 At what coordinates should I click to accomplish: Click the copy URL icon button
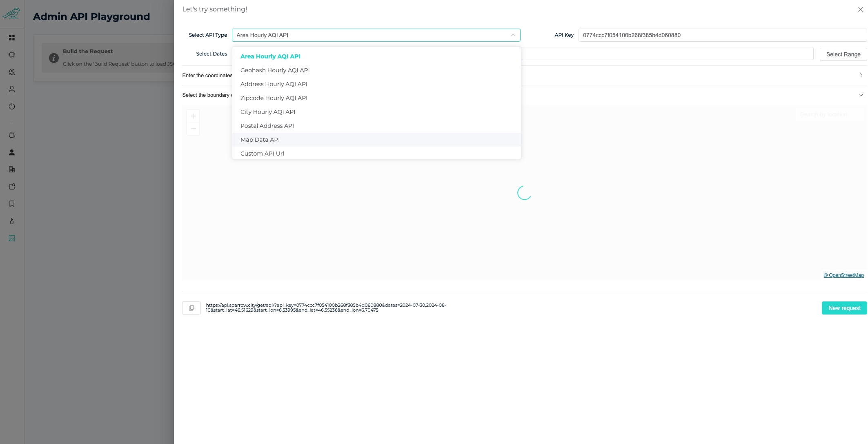[x=191, y=308]
